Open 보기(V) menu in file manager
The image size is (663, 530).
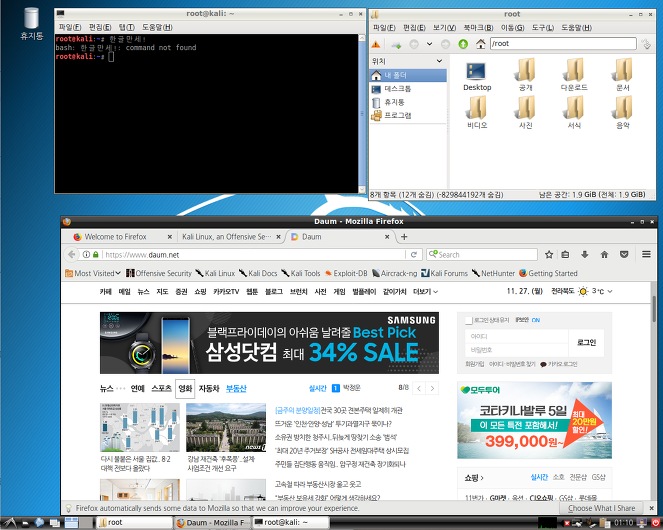point(444,27)
